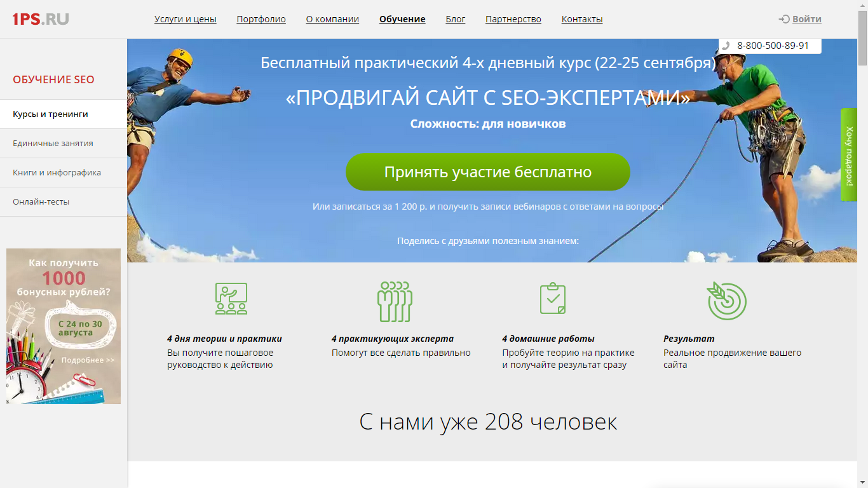Image resolution: width=868 pixels, height=488 pixels.
Task: Click the phone handset icon
Action: 726,46
